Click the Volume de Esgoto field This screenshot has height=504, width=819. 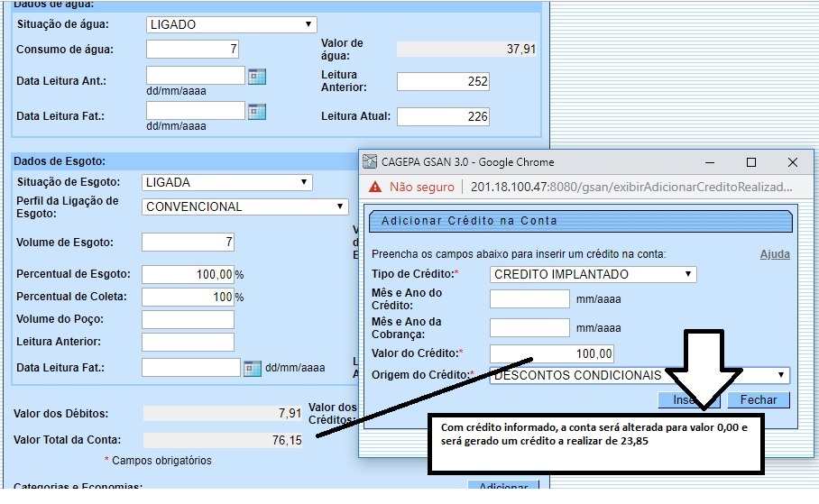coord(188,242)
